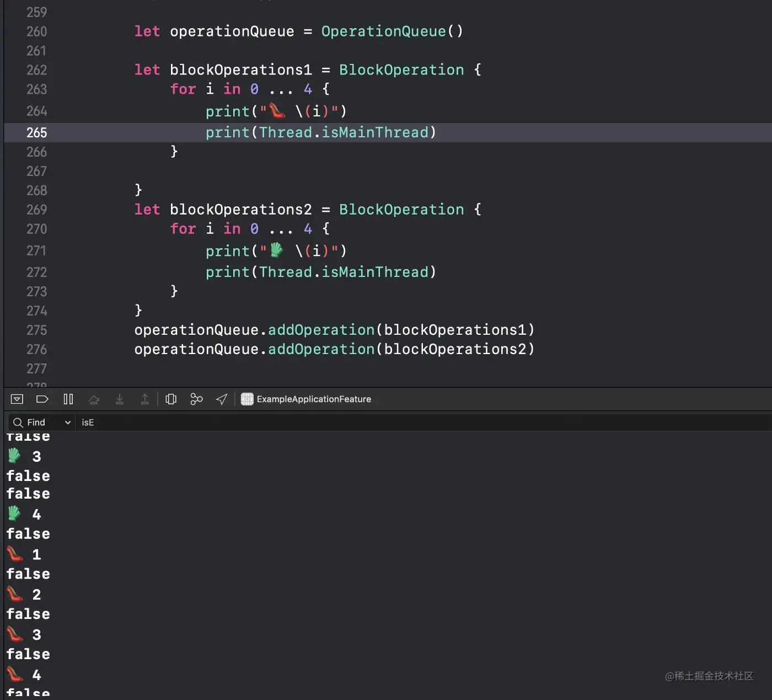Click console output high-heel 2
The image size is (772, 700).
pyautogui.click(x=24, y=595)
